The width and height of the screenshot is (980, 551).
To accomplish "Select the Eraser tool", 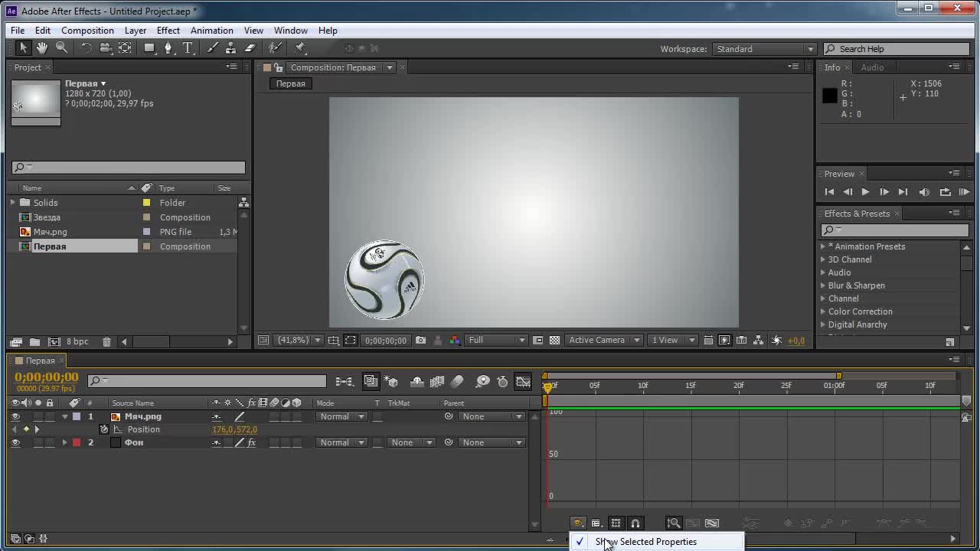I will click(x=250, y=48).
